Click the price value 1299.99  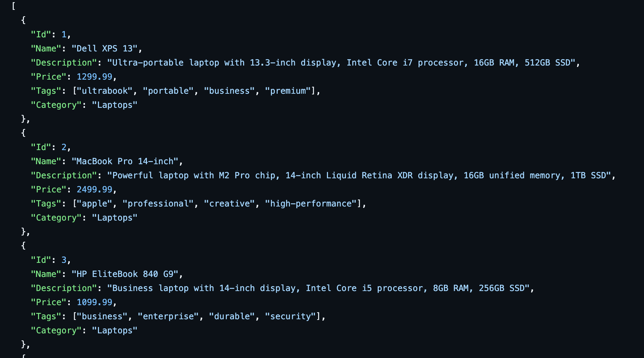[x=94, y=76]
